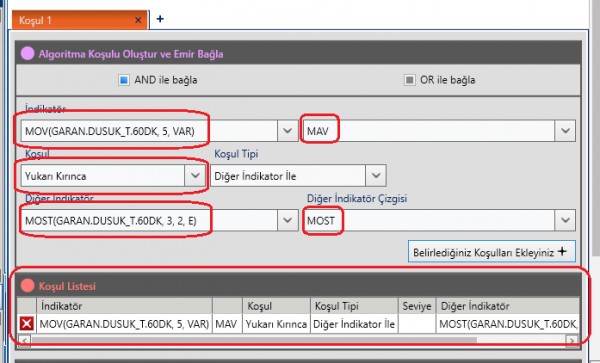Open the İndikatör MOV dropdown arrow
This screenshot has height=363, width=600.
point(288,131)
